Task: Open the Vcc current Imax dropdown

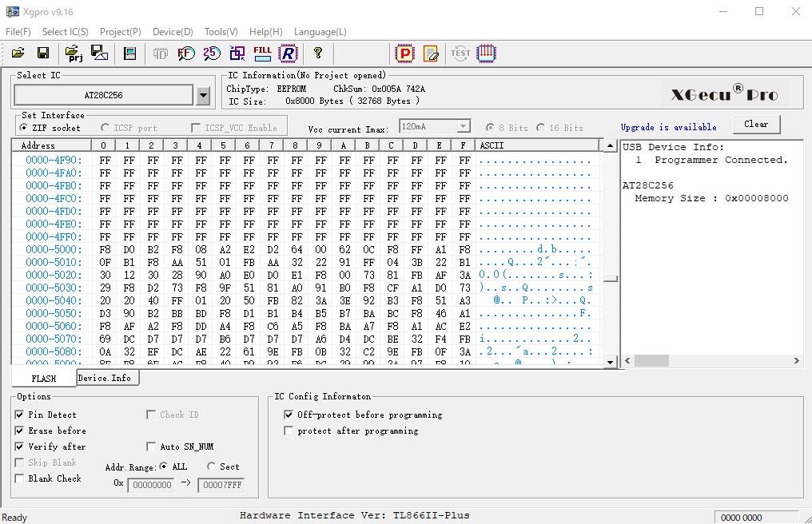Action: click(x=464, y=125)
